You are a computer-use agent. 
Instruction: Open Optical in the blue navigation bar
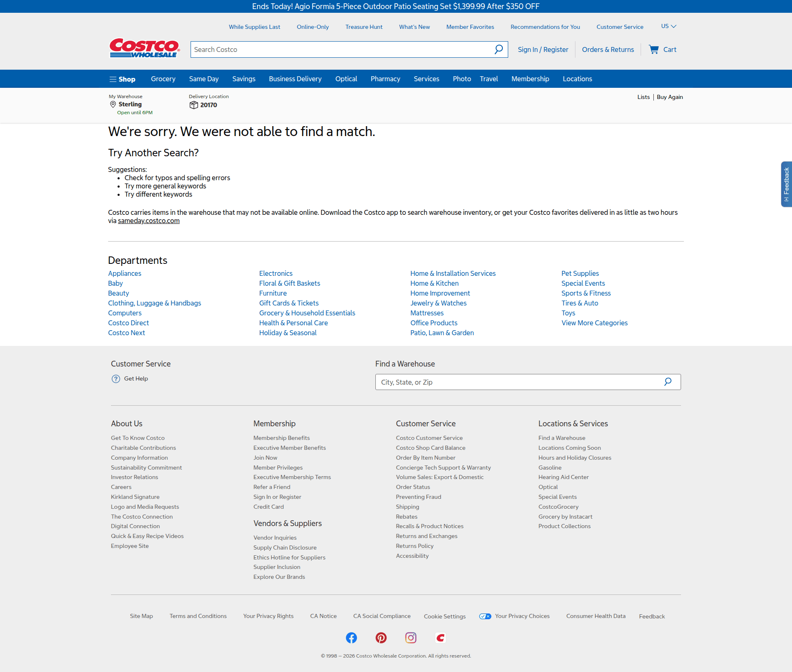tap(346, 79)
